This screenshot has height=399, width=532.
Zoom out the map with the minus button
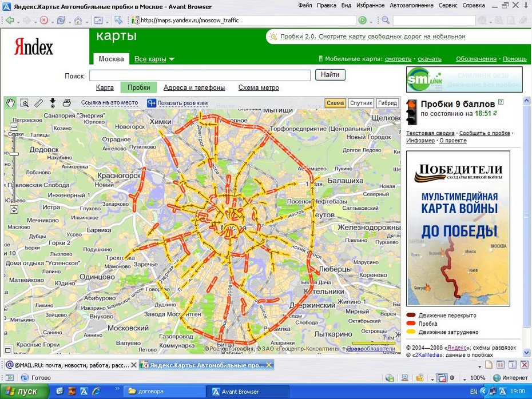[x=14, y=127]
